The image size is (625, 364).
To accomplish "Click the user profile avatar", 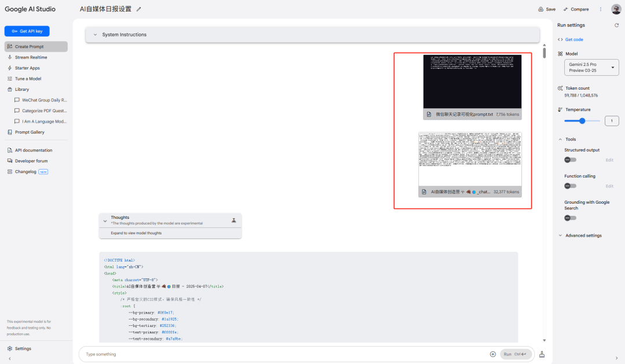I will click(616, 9).
